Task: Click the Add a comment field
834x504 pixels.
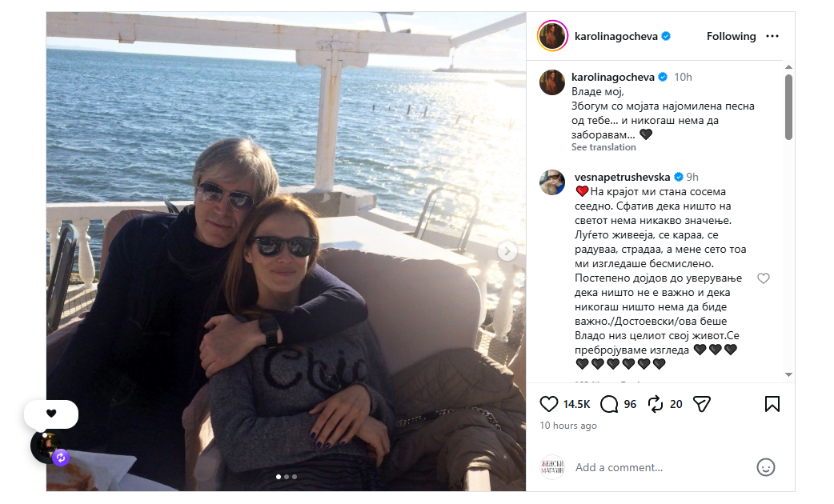Action: click(660, 467)
